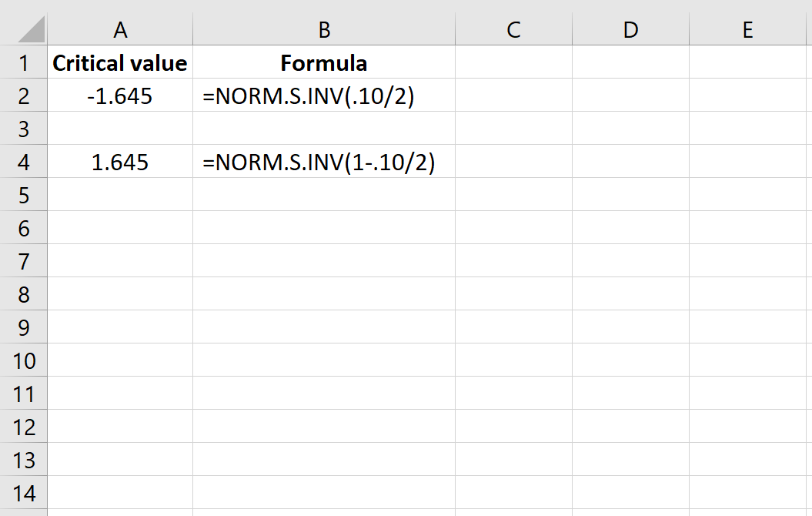This screenshot has height=516, width=812.
Task: Select column D header
Action: [630, 29]
